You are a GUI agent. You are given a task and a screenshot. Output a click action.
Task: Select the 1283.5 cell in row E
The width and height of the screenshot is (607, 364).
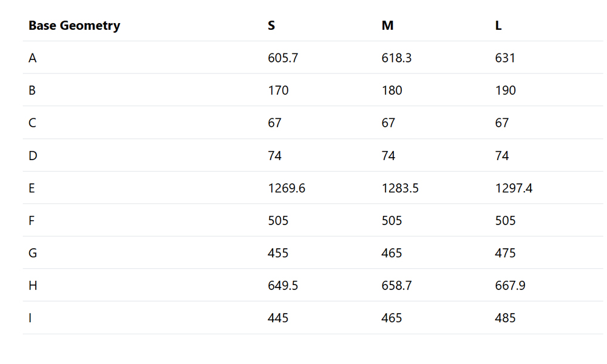click(400, 189)
